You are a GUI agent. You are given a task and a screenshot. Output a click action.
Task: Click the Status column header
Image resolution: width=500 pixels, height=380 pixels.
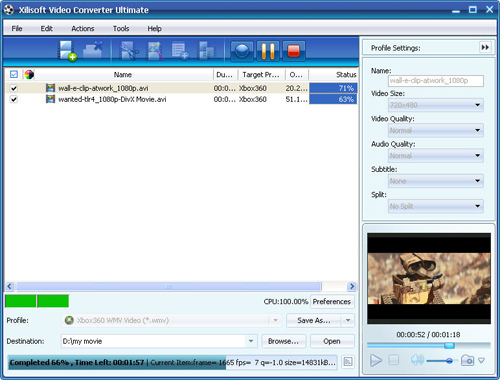[x=333, y=75]
